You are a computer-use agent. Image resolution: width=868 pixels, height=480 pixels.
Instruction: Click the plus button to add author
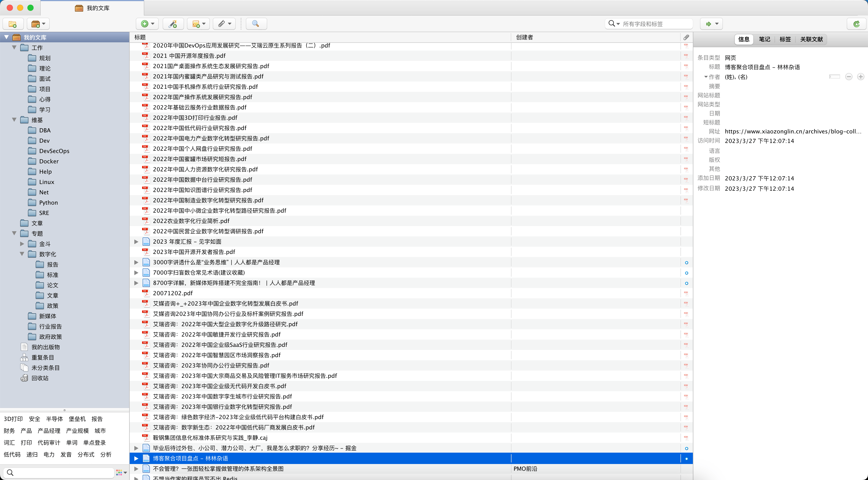[x=861, y=77]
